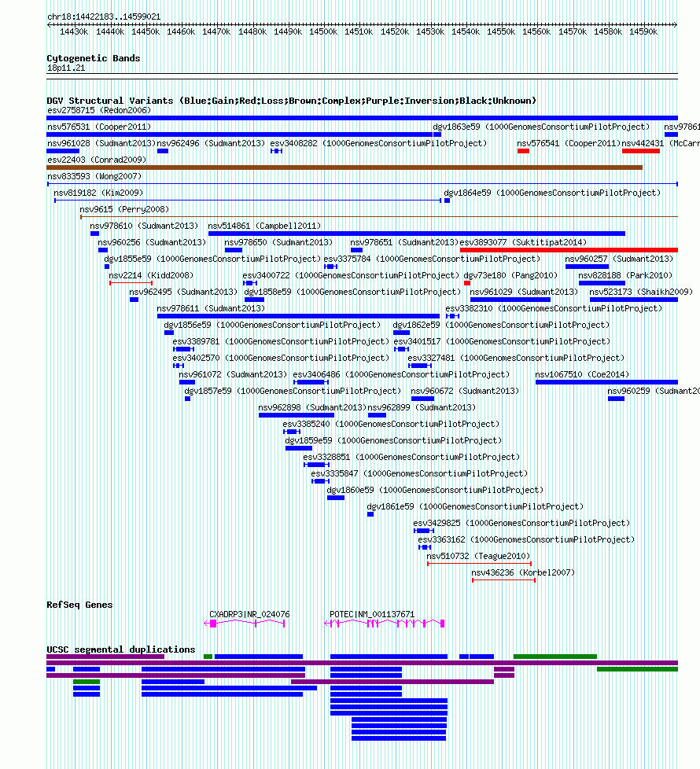Viewport: 700px width, 769px height.
Task: Click the nsv962495 (Sudmant2013) label
Action: 183,293
